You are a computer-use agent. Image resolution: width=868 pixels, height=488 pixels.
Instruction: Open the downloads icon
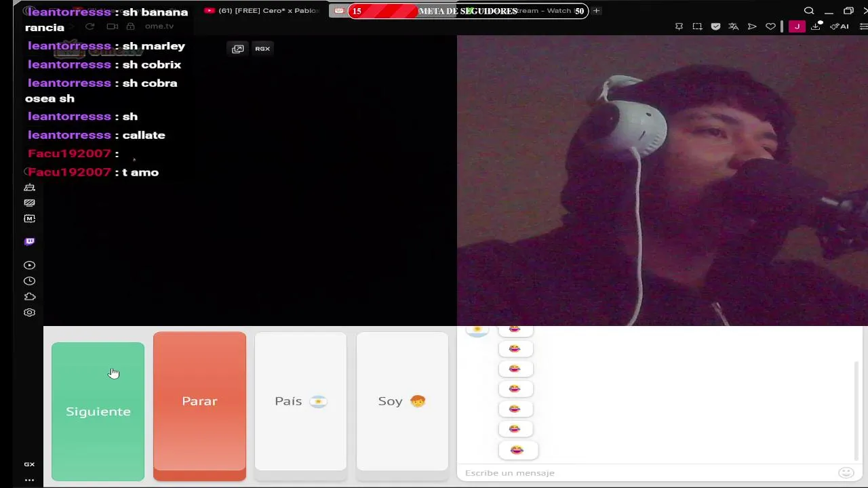816,26
